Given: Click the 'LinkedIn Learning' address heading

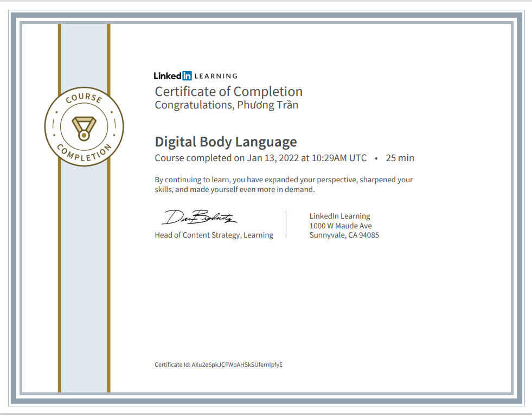Looking at the screenshot, I should click(339, 216).
